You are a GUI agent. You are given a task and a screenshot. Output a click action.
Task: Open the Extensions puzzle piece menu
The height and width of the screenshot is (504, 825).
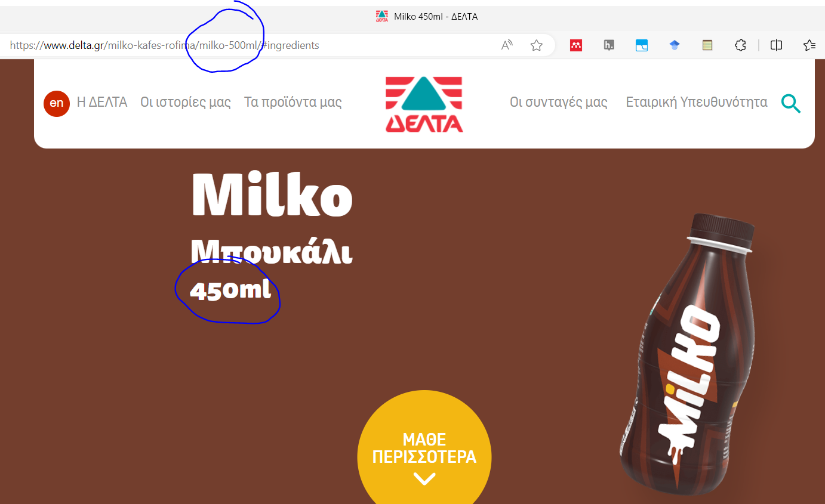[x=740, y=45]
